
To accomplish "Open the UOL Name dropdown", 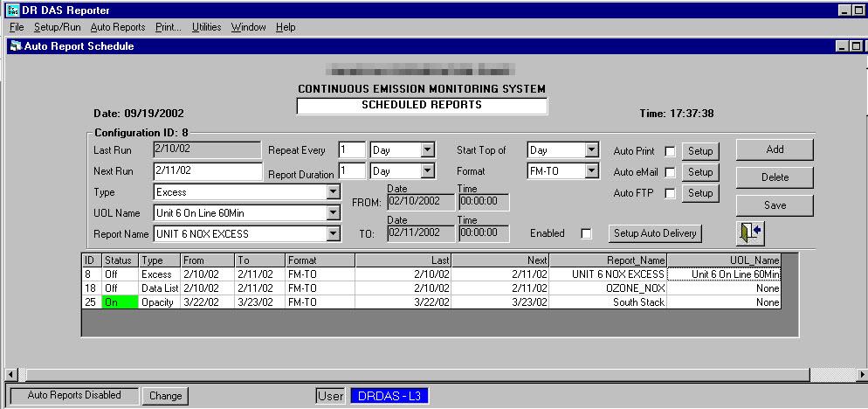I will pyautogui.click(x=332, y=212).
